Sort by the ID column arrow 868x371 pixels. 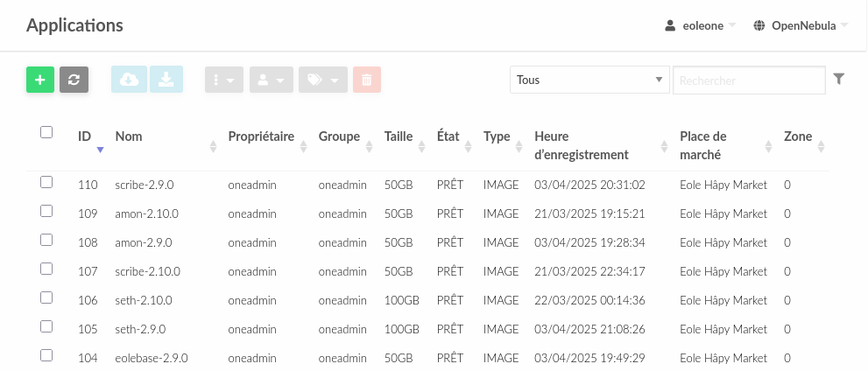pos(100,149)
